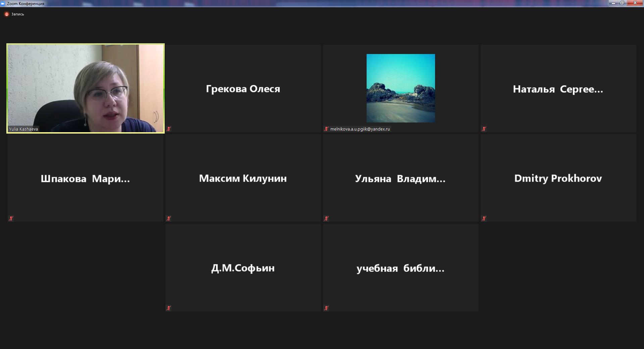Select the Наталья Сергее… participant name

pos(558,89)
